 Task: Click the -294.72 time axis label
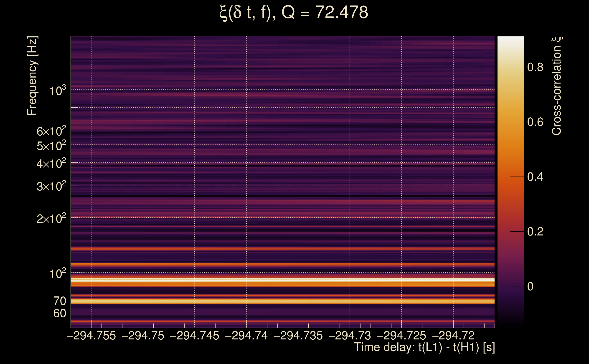[x=453, y=336]
